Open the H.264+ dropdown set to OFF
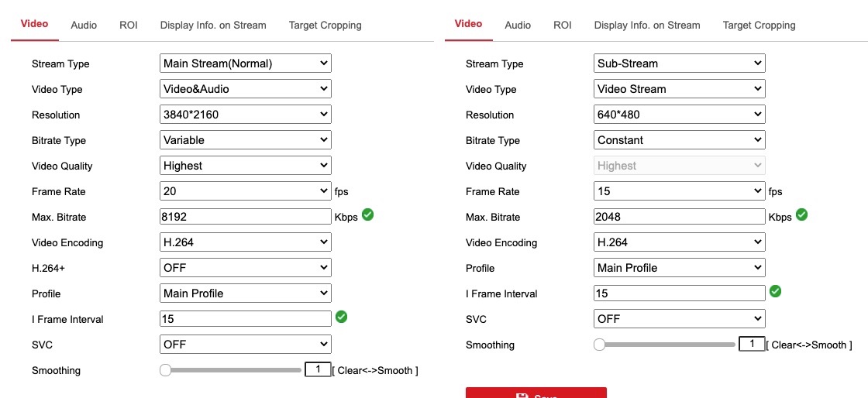Viewport: 868px width, 398px height. 245,268
